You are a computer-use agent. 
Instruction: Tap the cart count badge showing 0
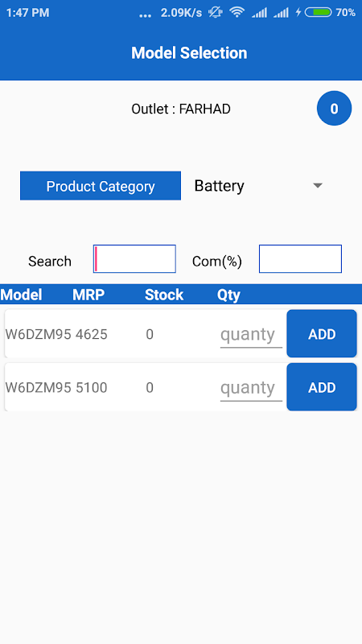pos(334,109)
